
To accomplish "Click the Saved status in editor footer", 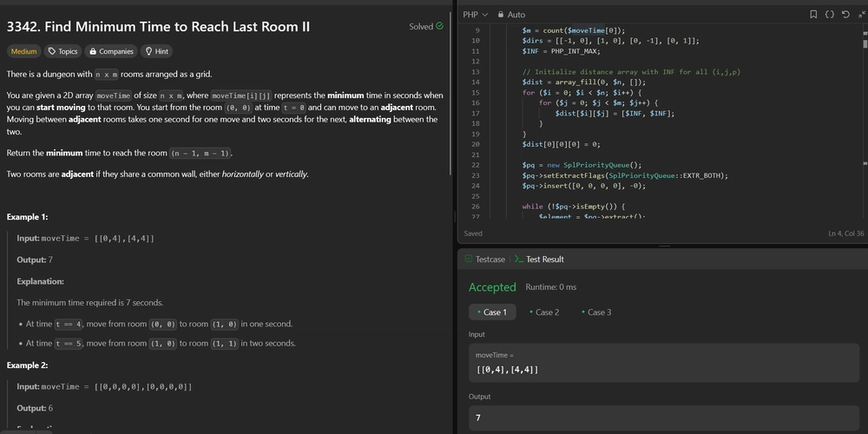I will [x=473, y=233].
